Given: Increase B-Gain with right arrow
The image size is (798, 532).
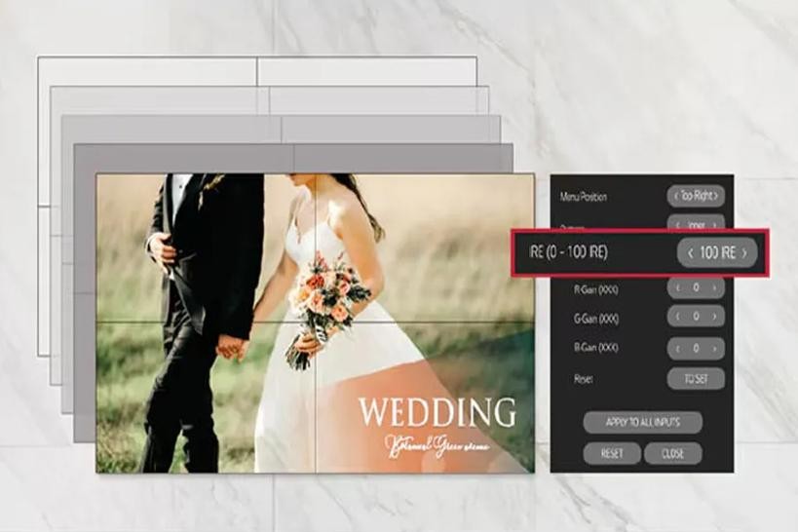Looking at the screenshot, I should pos(715,347).
